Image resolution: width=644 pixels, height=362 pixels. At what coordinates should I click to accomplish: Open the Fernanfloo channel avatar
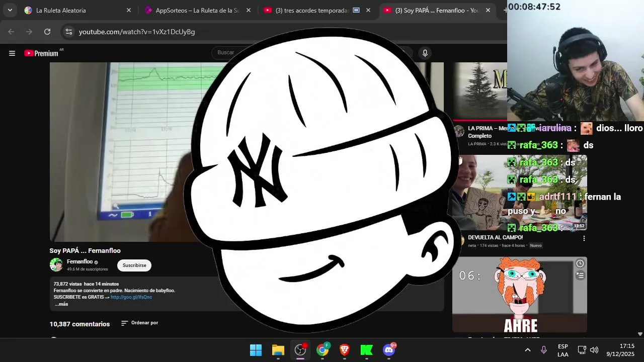[x=56, y=265]
